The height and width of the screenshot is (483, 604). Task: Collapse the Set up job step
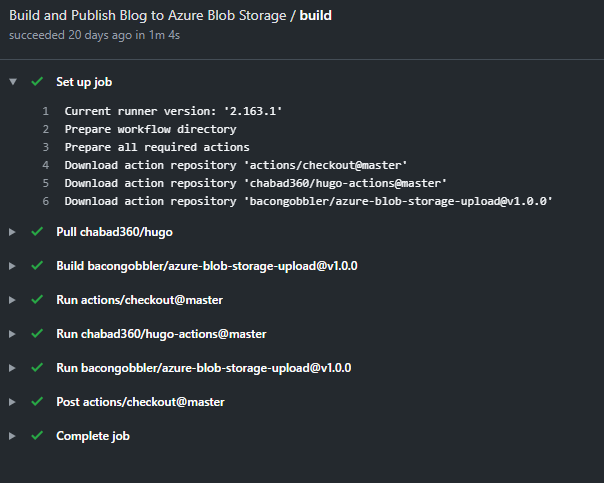[13, 82]
